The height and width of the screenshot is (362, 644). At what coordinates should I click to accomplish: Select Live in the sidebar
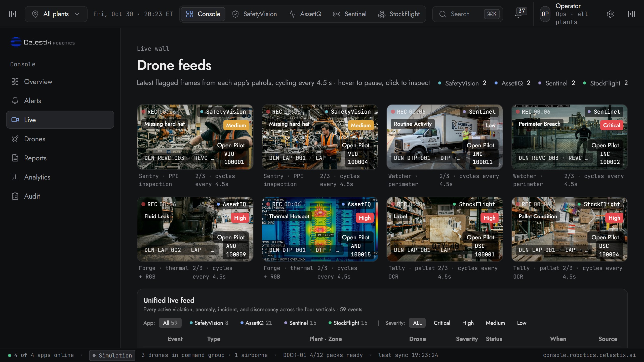click(x=60, y=120)
